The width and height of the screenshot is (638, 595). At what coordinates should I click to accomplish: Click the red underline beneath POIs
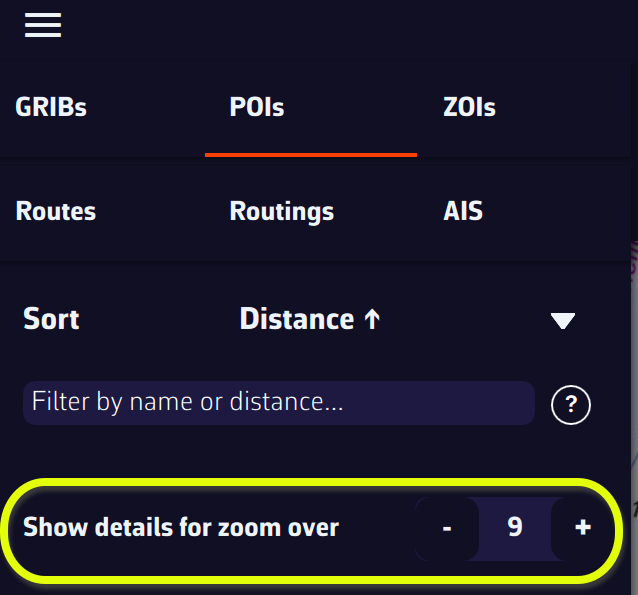(x=311, y=155)
